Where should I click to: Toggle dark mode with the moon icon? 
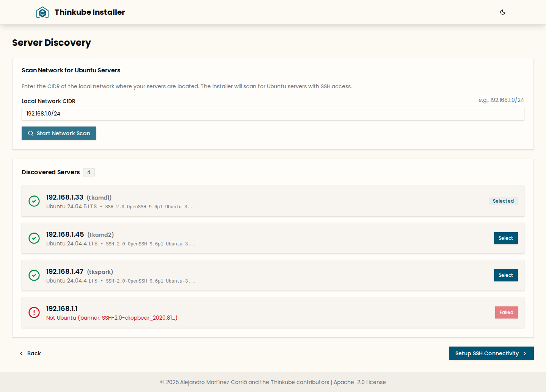503,12
